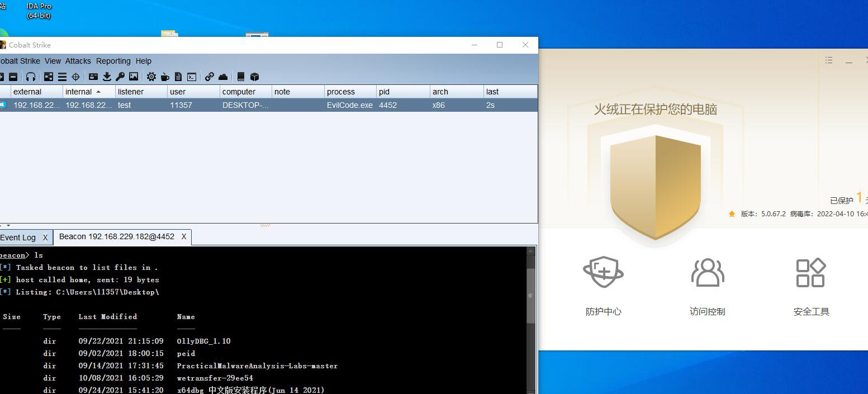Switch to the Event Log tab
The image size is (868, 394).
[17, 237]
